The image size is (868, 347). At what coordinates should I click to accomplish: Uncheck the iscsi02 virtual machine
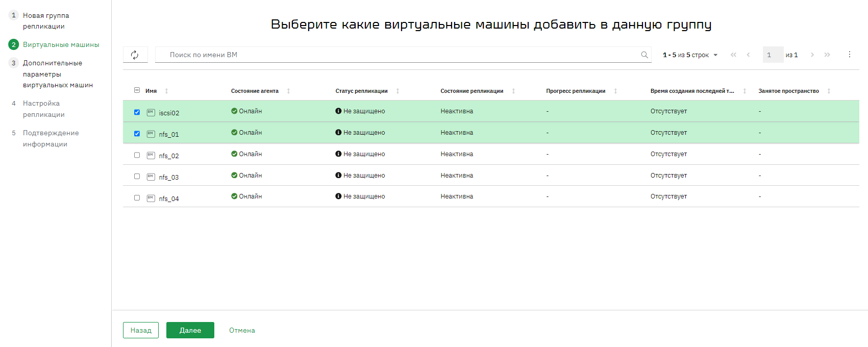click(x=137, y=112)
